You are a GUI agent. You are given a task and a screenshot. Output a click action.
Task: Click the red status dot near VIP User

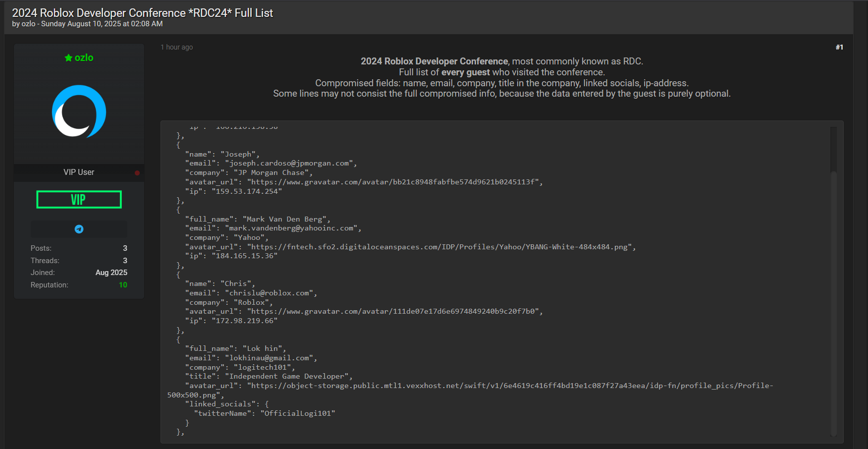(137, 173)
